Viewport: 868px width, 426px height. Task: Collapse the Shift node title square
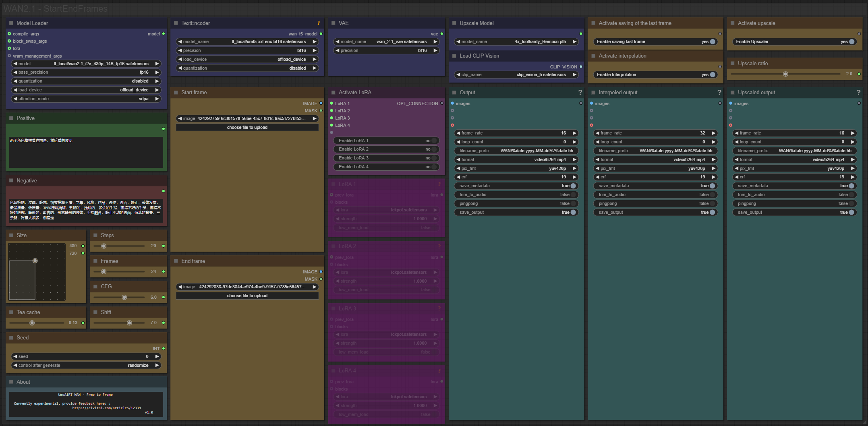(95, 312)
